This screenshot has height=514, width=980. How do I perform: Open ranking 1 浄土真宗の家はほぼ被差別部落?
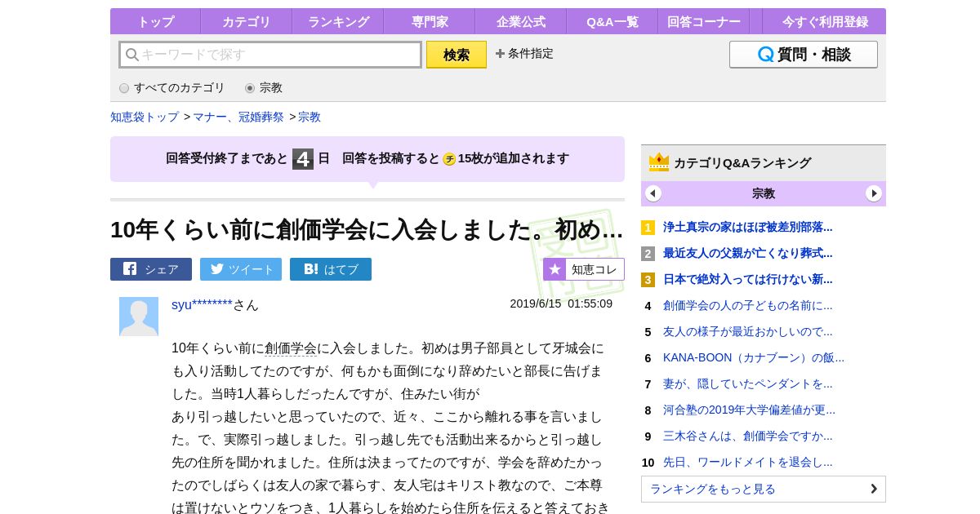tap(747, 227)
